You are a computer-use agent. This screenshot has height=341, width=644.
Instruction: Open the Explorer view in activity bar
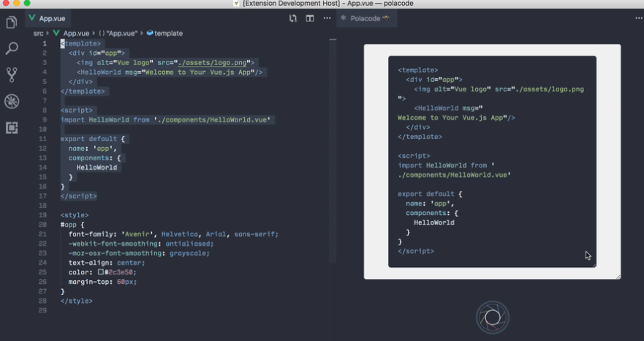tap(12, 23)
